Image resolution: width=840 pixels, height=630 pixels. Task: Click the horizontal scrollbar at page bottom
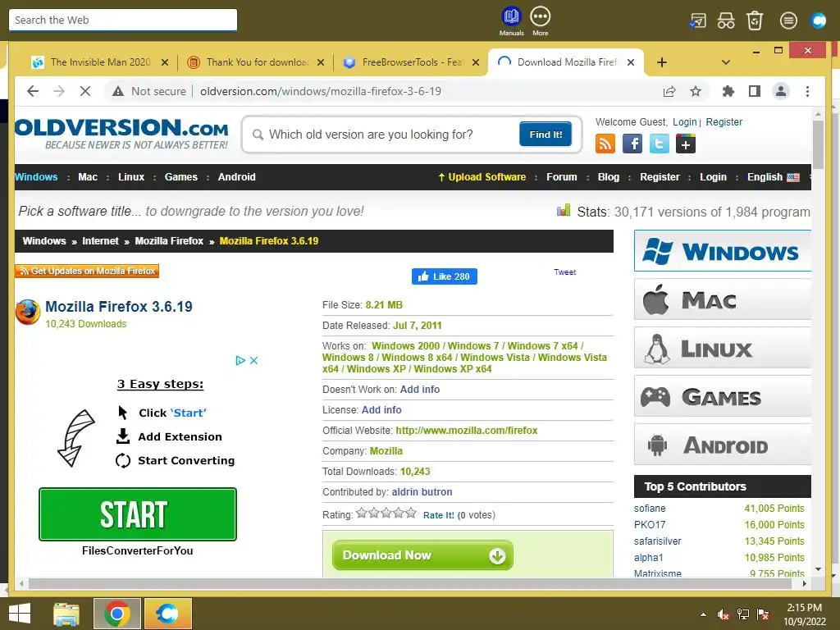410,583
